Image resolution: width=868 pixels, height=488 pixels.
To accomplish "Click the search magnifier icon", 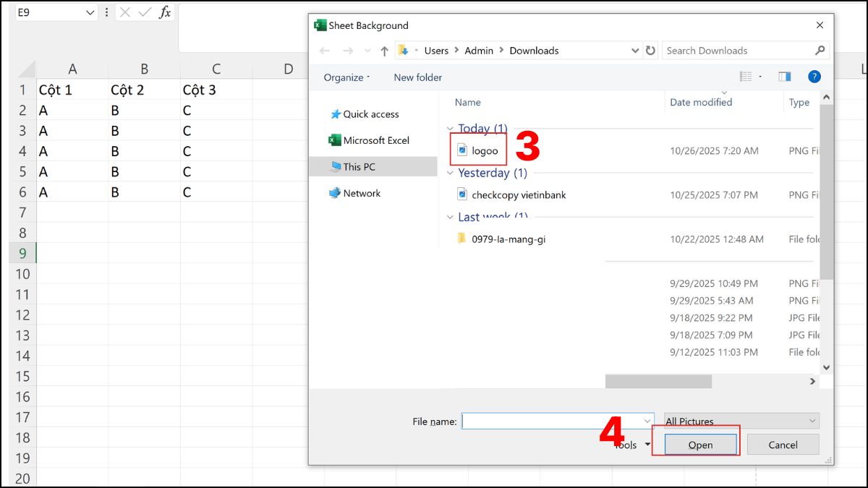I will [820, 51].
